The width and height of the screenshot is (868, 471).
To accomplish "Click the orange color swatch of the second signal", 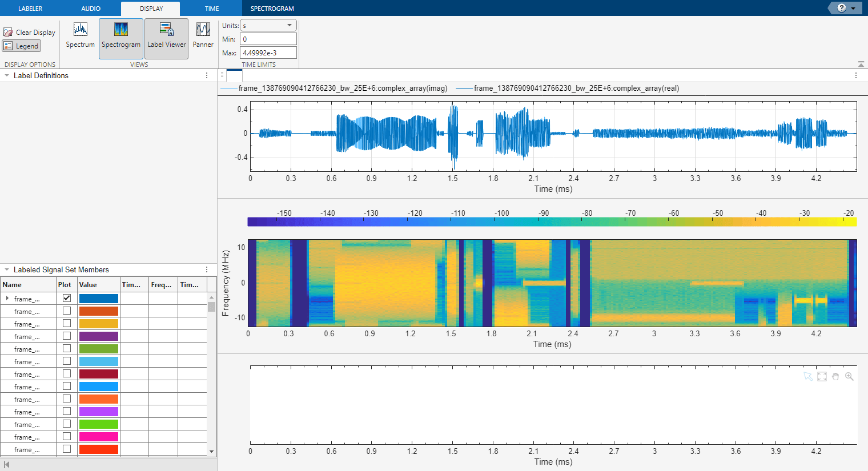I will pyautogui.click(x=98, y=311).
